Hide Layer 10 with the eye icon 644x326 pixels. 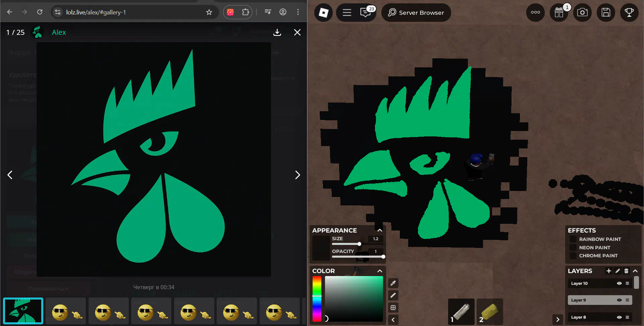click(x=619, y=283)
